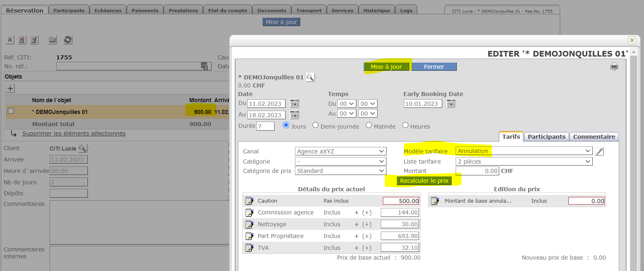Viewport: 644px width, 271px height.
Task: Switch to the Participants tab in main window
Action: point(69,10)
